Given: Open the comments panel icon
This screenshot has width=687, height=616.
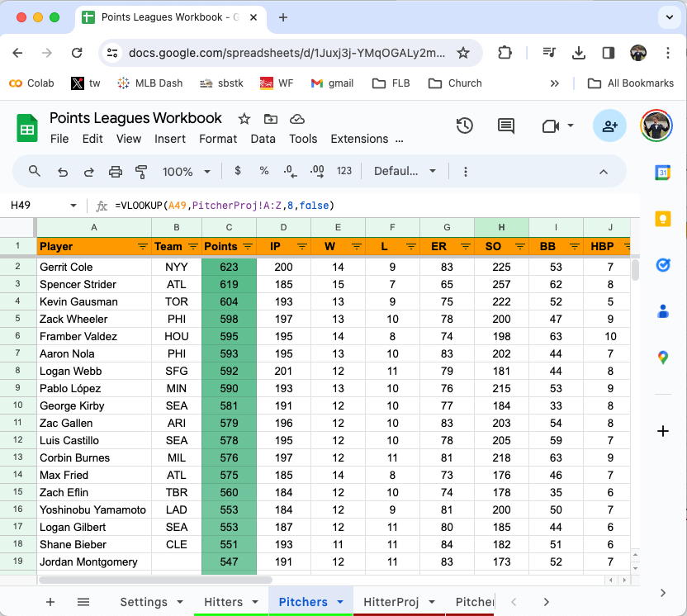Looking at the screenshot, I should click(x=506, y=126).
